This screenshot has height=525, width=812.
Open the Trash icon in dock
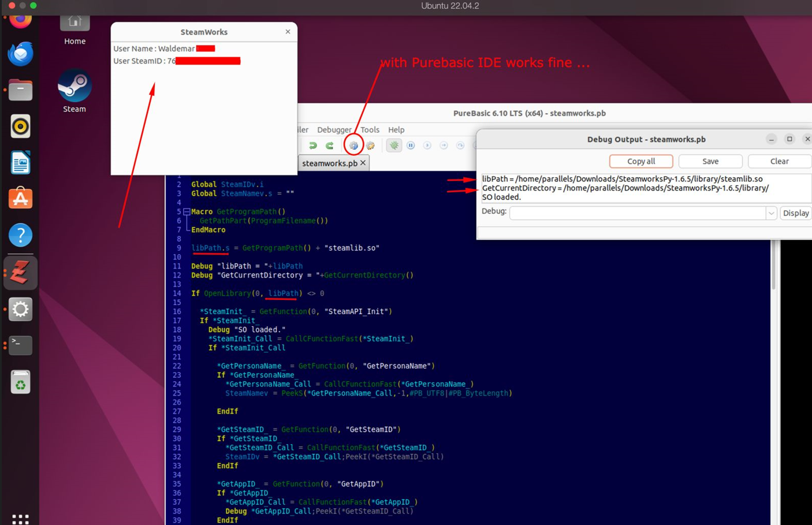click(20, 382)
